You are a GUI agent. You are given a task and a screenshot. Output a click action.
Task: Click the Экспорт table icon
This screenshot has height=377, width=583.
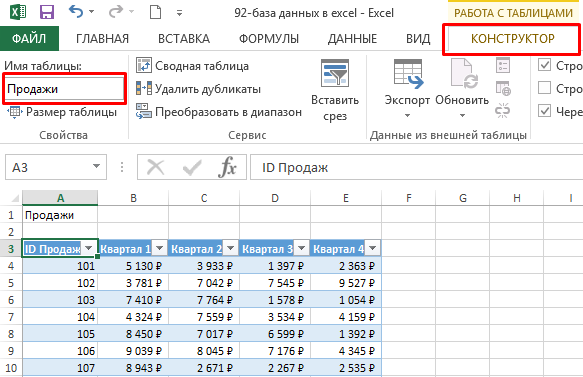pyautogui.click(x=408, y=74)
